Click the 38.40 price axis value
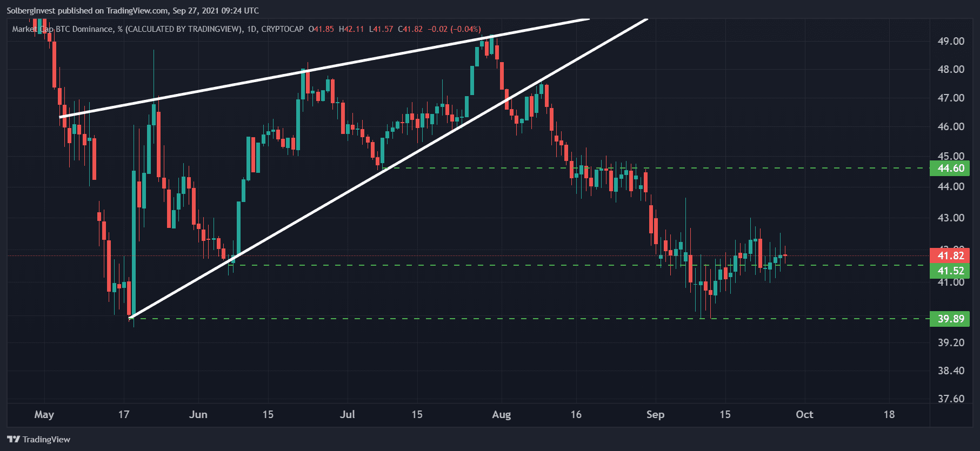 click(x=951, y=371)
